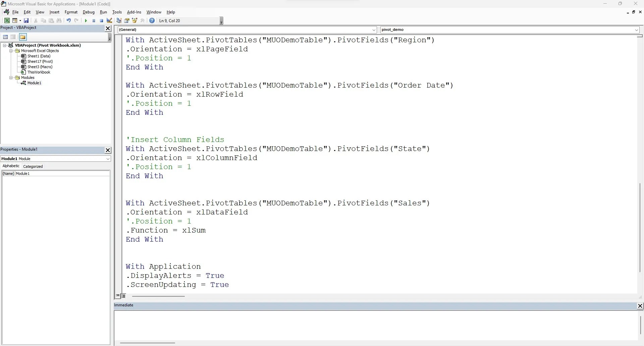Image resolution: width=644 pixels, height=346 pixels.
Task: Open the procedure dropdown showing pivot_demo
Action: pos(636,30)
